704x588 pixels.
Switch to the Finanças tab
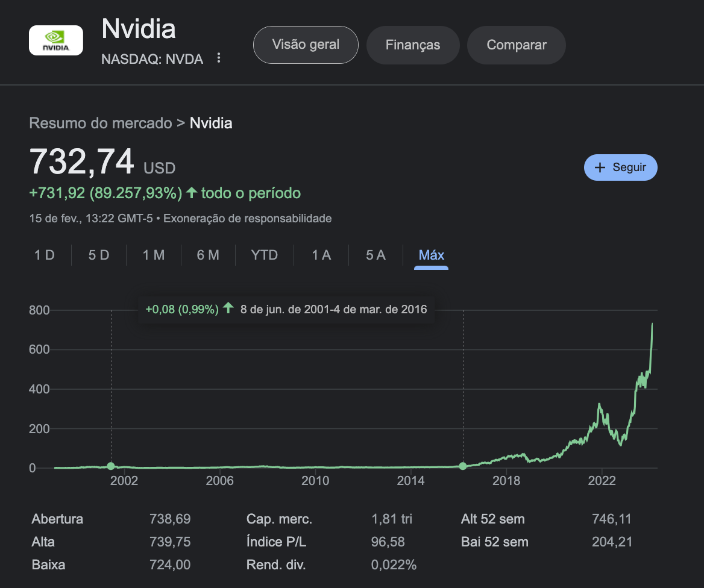click(413, 45)
